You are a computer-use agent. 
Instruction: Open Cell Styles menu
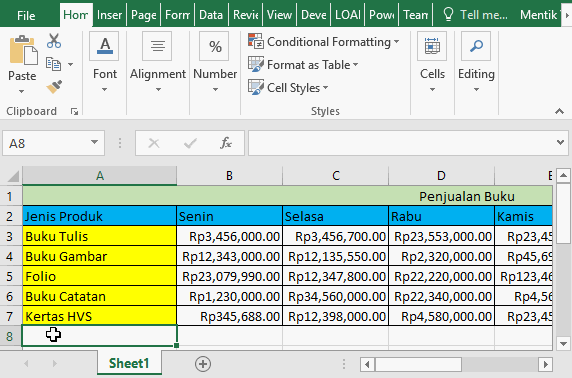(x=288, y=88)
